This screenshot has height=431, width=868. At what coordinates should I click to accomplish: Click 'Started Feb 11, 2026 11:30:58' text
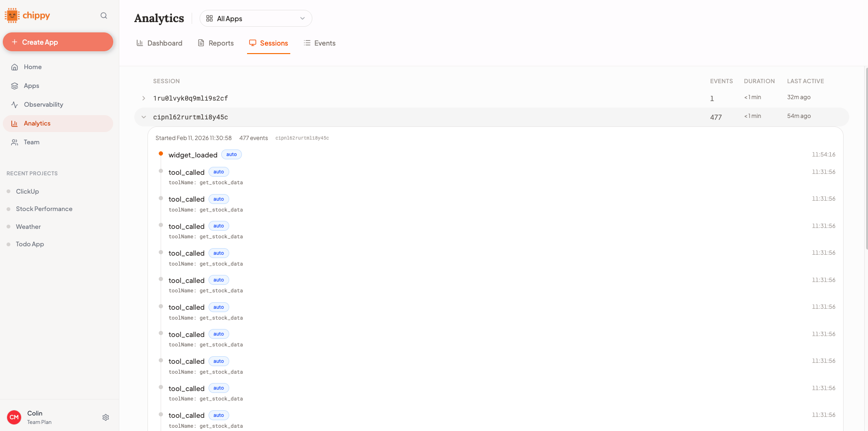194,138
